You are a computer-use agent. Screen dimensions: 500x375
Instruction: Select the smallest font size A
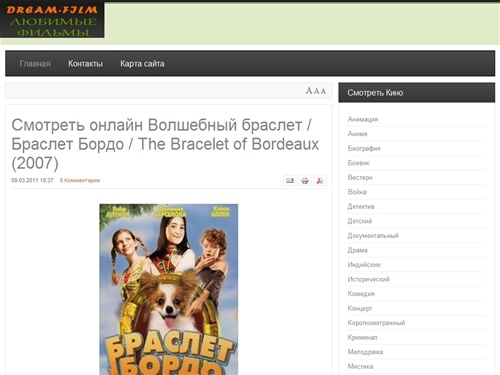tap(323, 91)
